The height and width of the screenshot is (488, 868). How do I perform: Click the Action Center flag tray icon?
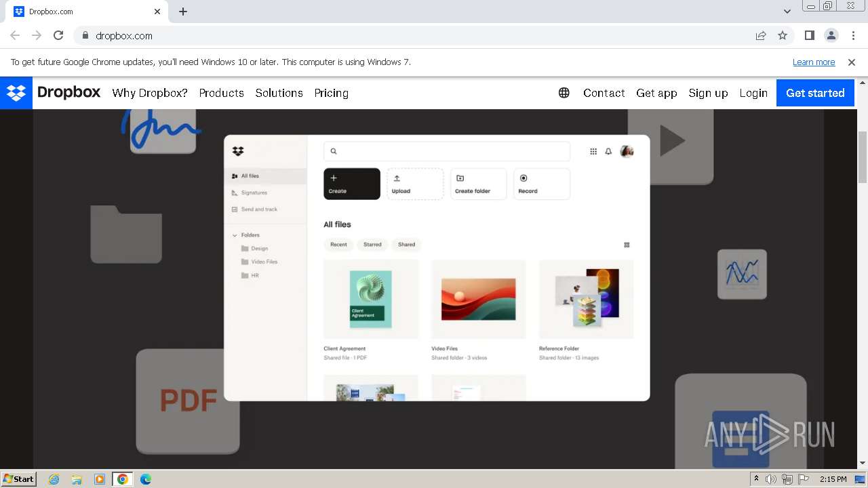[804, 479]
